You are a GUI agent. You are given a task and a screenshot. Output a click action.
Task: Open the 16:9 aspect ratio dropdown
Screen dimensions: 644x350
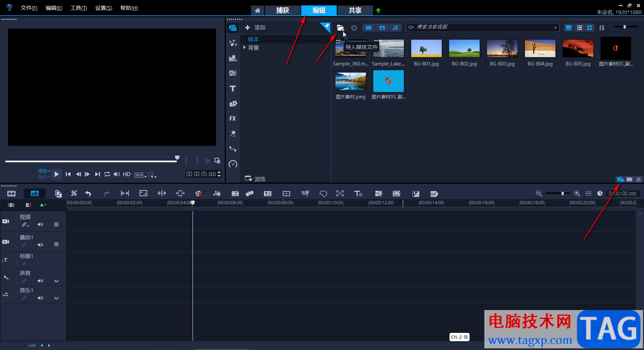(140, 175)
